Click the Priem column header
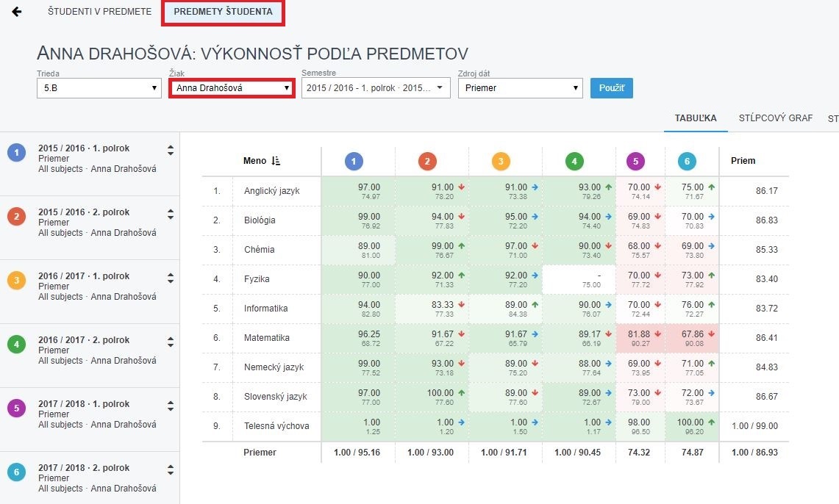The image size is (839, 504). coord(743,161)
